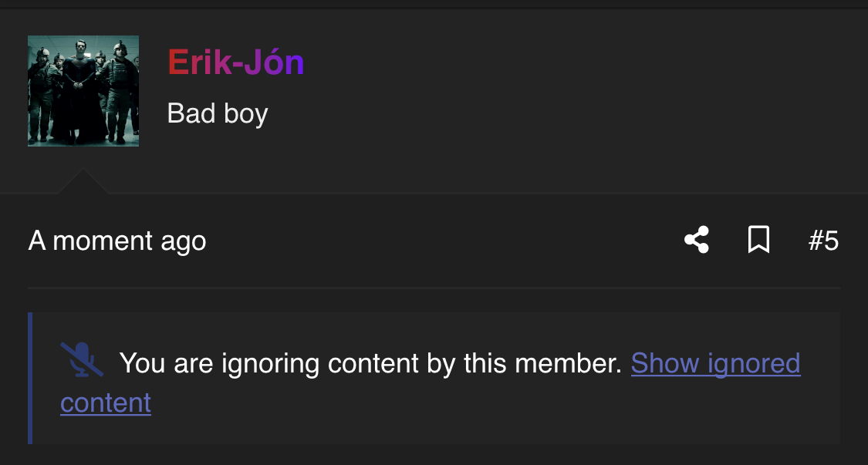
Task: Click the muted microphone ignore icon
Action: [x=82, y=360]
